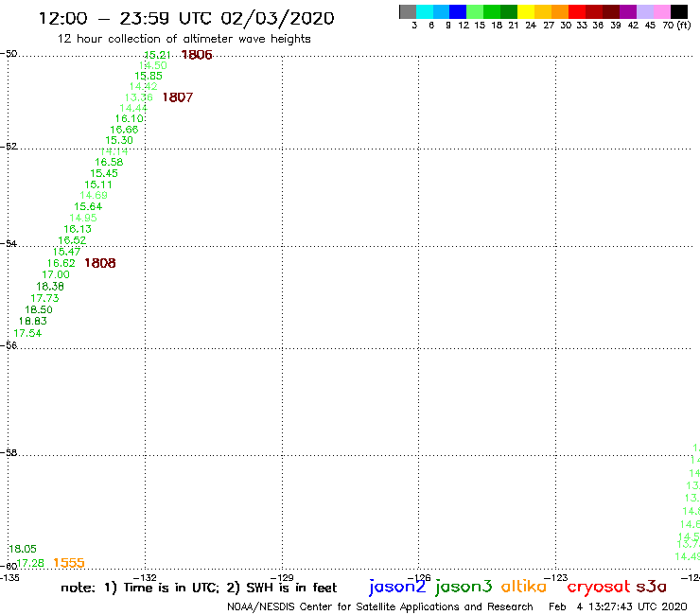Click the 17.00 wave height value
This screenshot has height=615, width=700.
56,274
